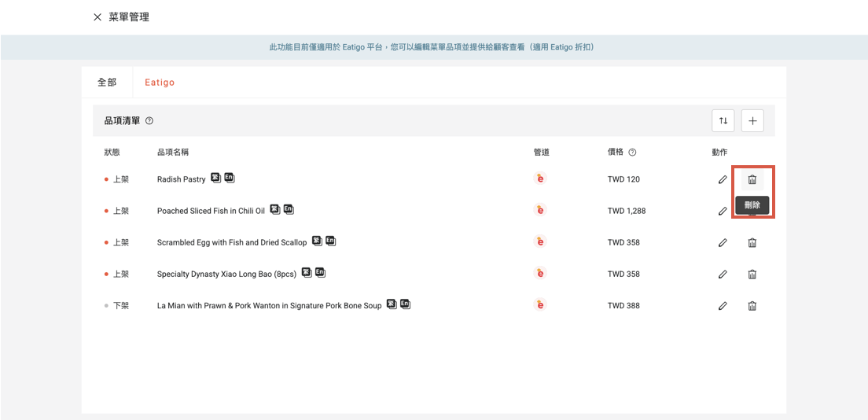Edit the La Mian with Prawn item
Viewport: 868px width, 420px height.
[x=723, y=305]
